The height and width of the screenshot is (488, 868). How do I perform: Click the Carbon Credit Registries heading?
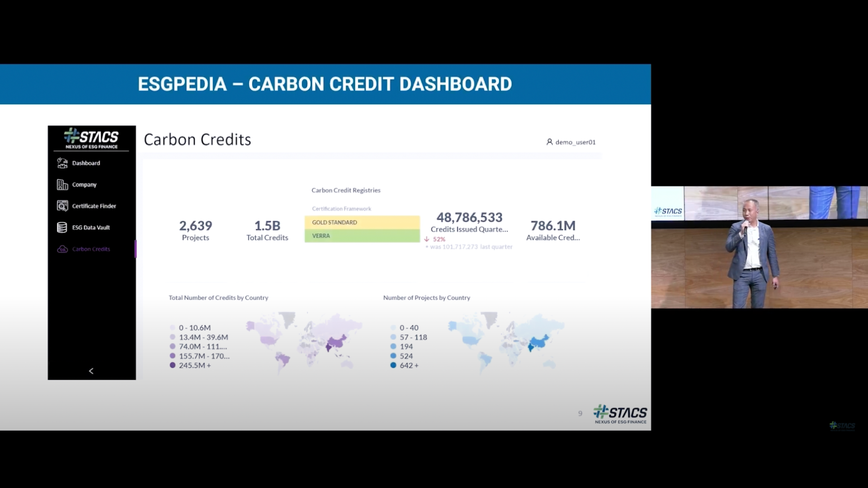(x=346, y=190)
